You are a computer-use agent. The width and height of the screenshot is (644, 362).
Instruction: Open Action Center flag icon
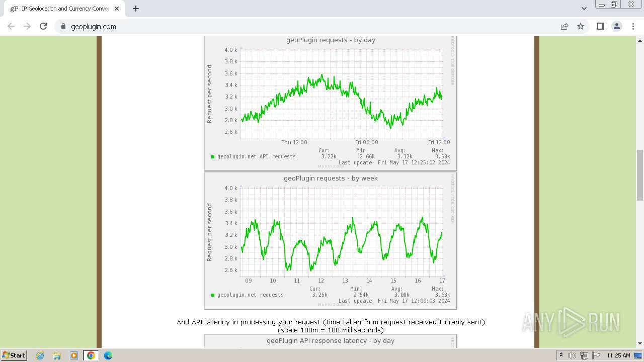(x=596, y=355)
